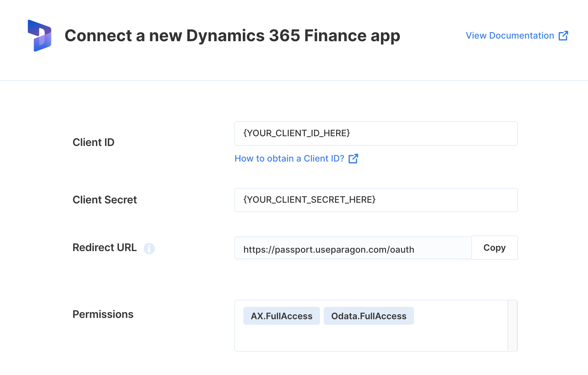The image size is (588, 375).
Task: Click the external-link icon beside View Documentation
Action: pyautogui.click(x=563, y=36)
